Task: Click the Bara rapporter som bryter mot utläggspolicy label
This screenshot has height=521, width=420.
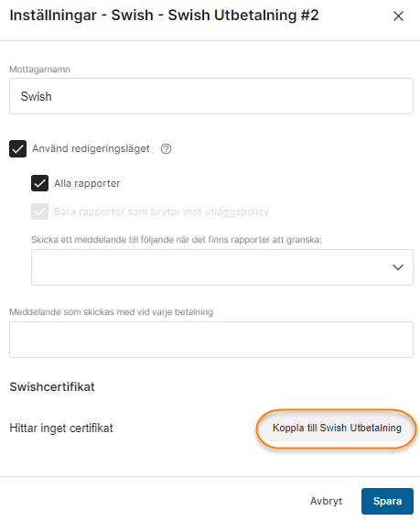Action: pyautogui.click(x=162, y=212)
